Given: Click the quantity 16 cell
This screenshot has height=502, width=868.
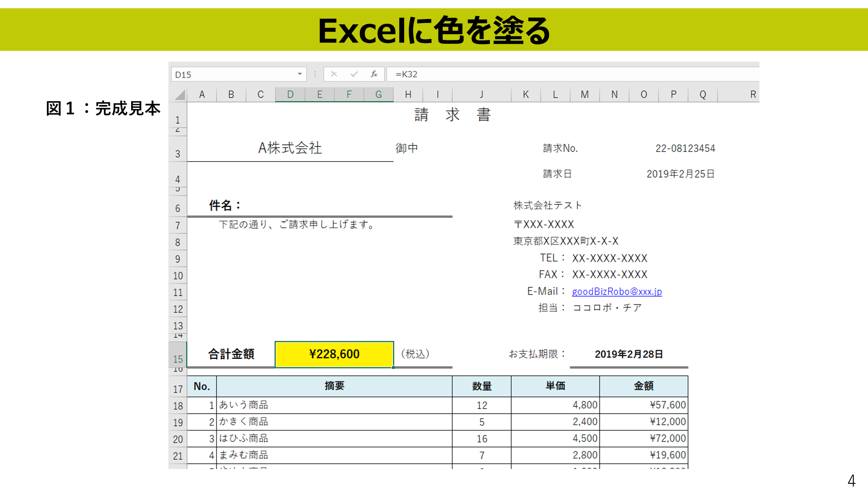Looking at the screenshot, I should pos(482,439).
